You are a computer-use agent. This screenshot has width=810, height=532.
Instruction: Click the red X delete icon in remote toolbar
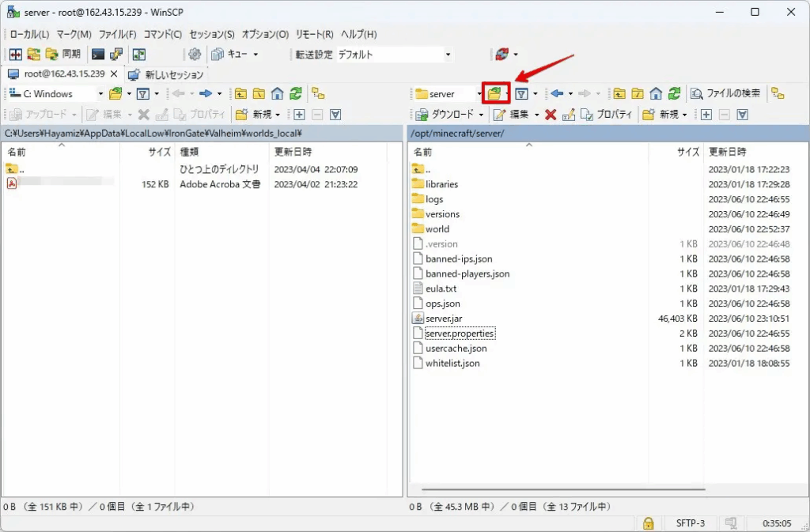(x=551, y=115)
